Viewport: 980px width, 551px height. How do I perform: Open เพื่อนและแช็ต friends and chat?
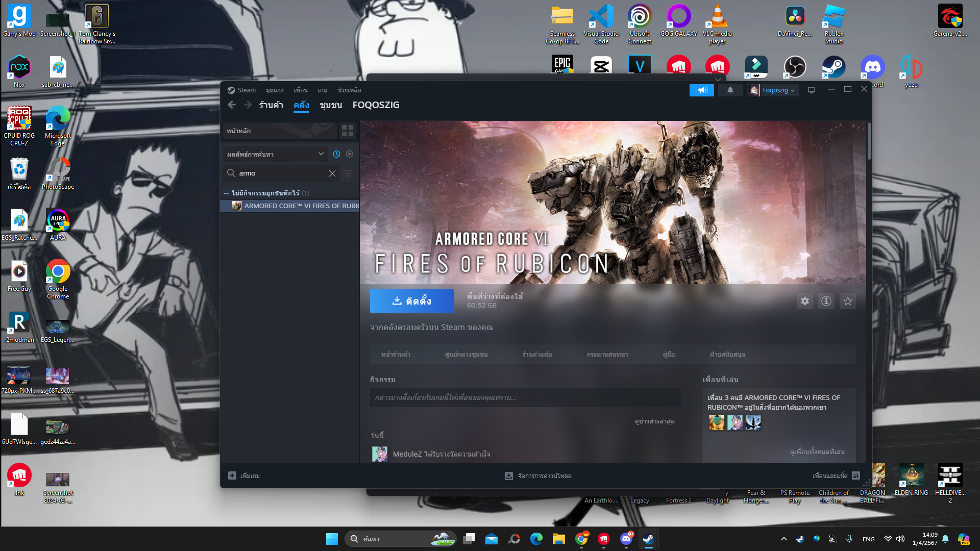pyautogui.click(x=836, y=475)
